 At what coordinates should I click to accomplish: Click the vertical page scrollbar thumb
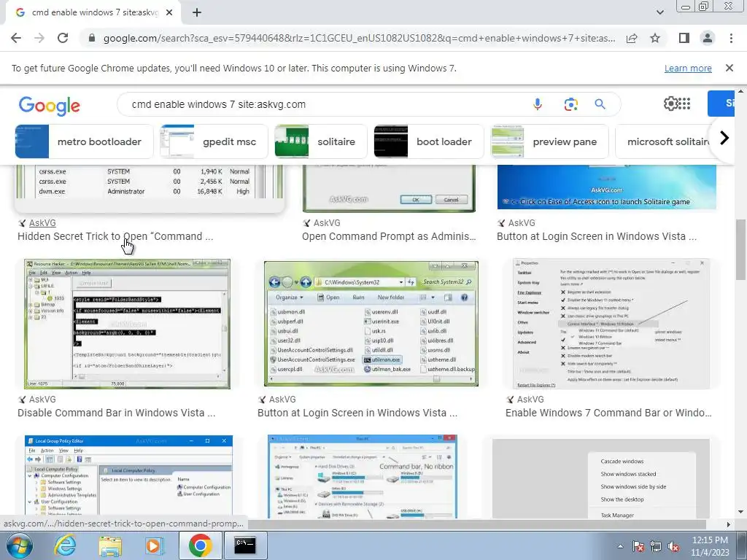741,250
